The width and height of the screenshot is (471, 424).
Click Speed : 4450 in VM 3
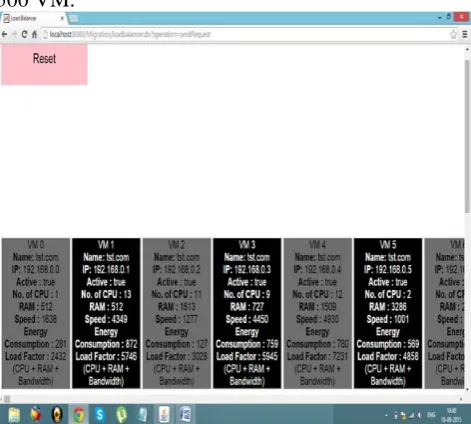(x=247, y=319)
